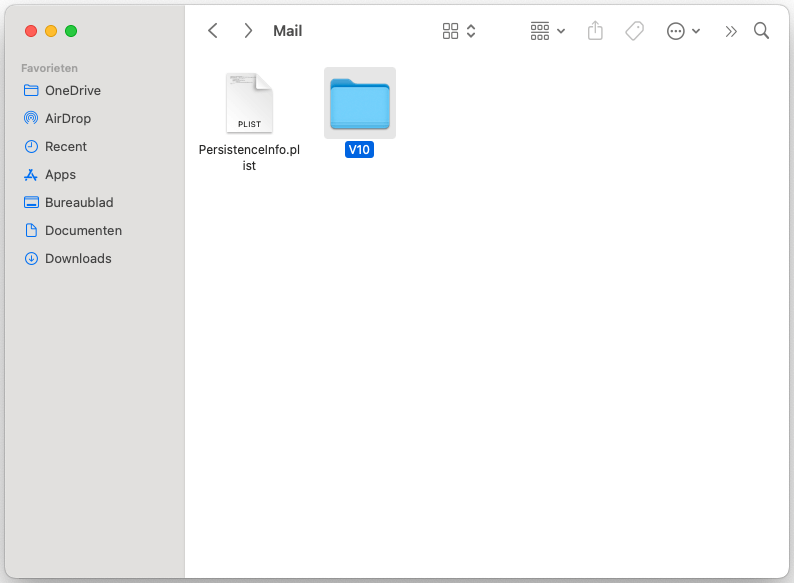Viewport: 794px width, 583px height.
Task: Open the Downloads sidebar item
Action: click(78, 258)
